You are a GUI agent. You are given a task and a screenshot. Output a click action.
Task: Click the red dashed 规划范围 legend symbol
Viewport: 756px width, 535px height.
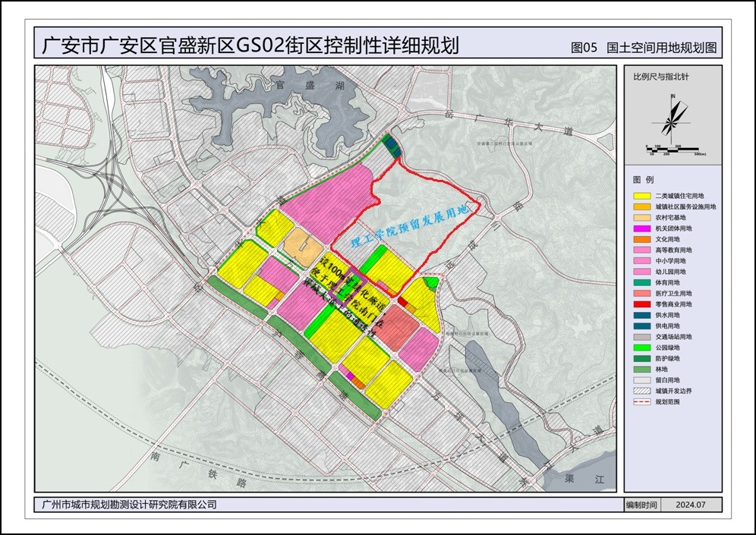click(641, 402)
